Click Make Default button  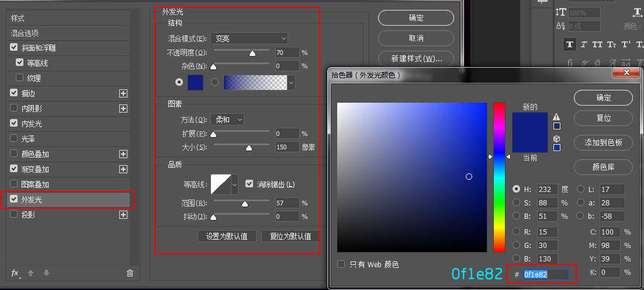(x=227, y=236)
